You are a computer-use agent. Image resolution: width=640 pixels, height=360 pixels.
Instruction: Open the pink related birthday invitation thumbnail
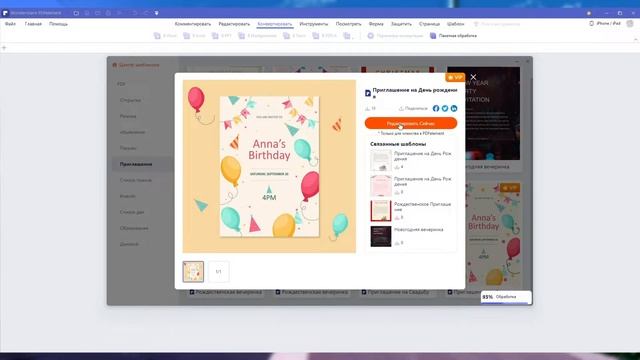[380, 186]
